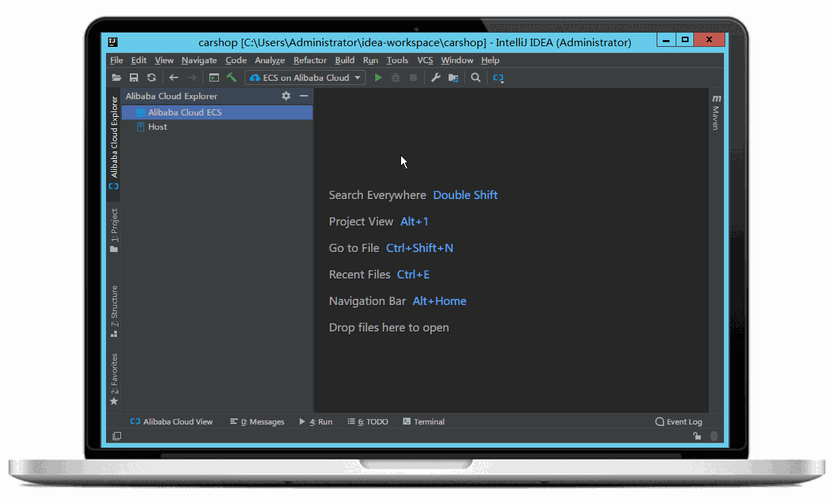
Task: Click the Double Shift shortcut text
Action: coord(466,195)
